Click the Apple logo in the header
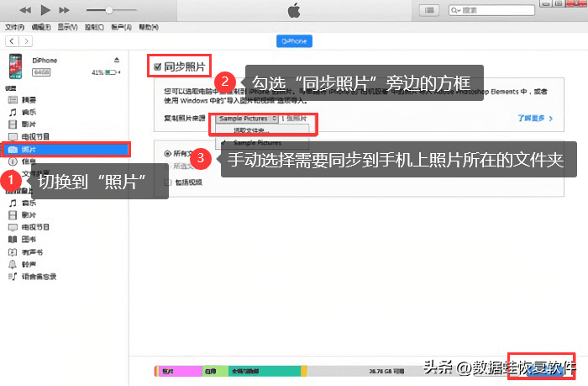 (x=294, y=10)
